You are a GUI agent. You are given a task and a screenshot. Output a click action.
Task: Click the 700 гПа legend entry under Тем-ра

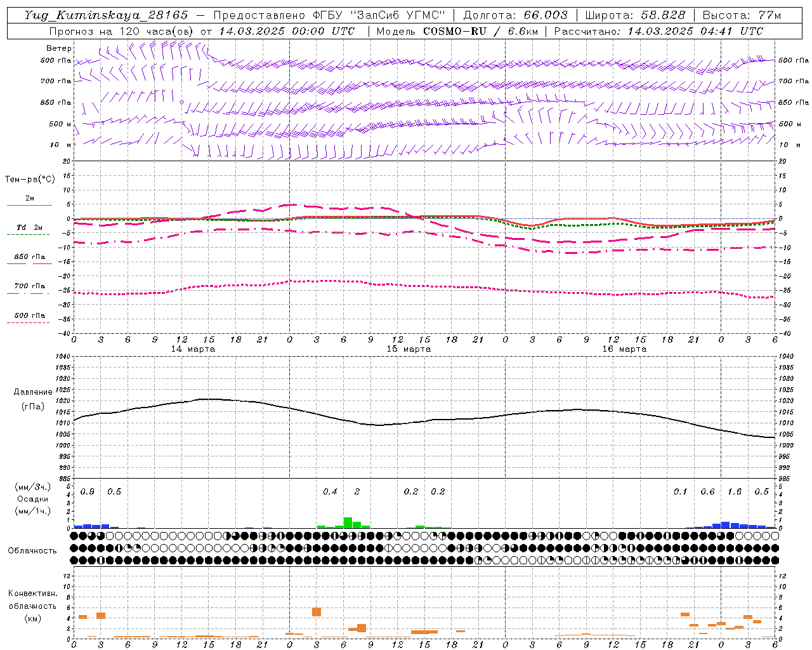(x=30, y=286)
